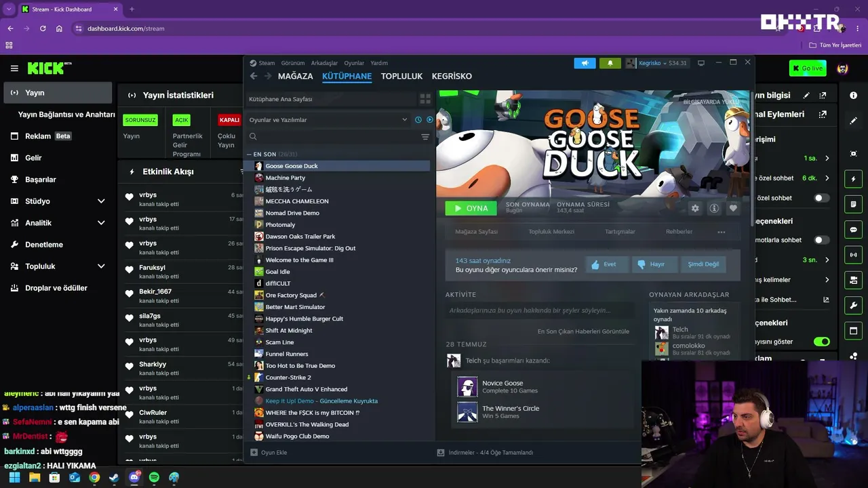Click the game info icon next to the gear
868x488 pixels.
[x=714, y=208]
